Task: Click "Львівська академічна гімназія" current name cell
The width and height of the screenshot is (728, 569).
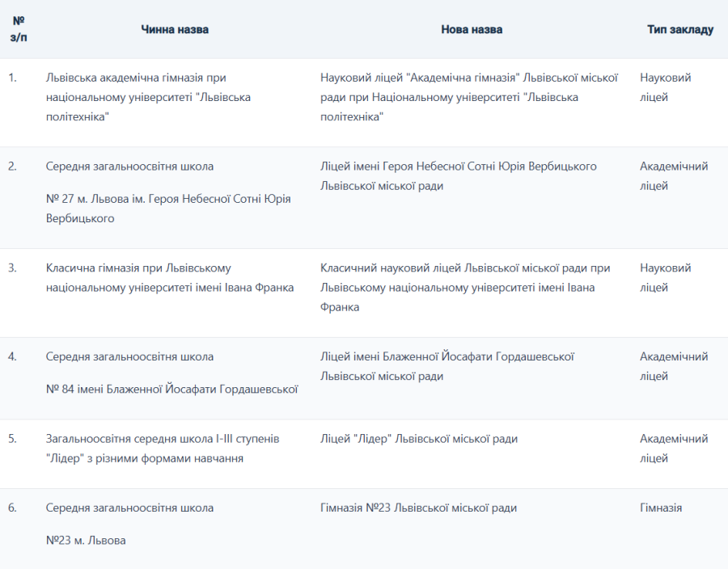Action: coord(148,97)
